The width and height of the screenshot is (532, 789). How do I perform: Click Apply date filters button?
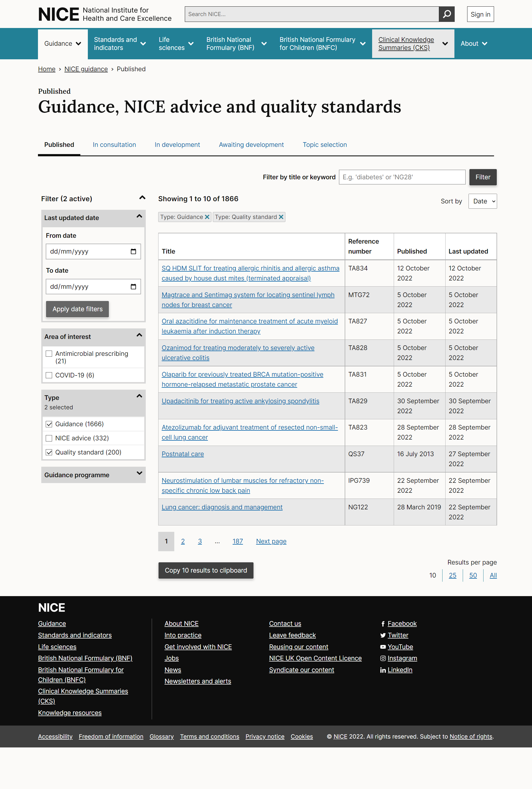[77, 309]
